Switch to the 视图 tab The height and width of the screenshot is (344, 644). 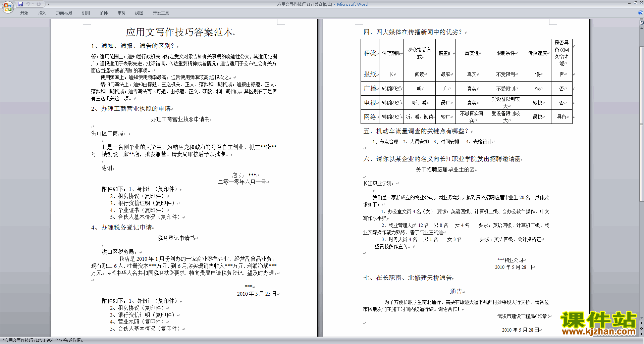(139, 13)
